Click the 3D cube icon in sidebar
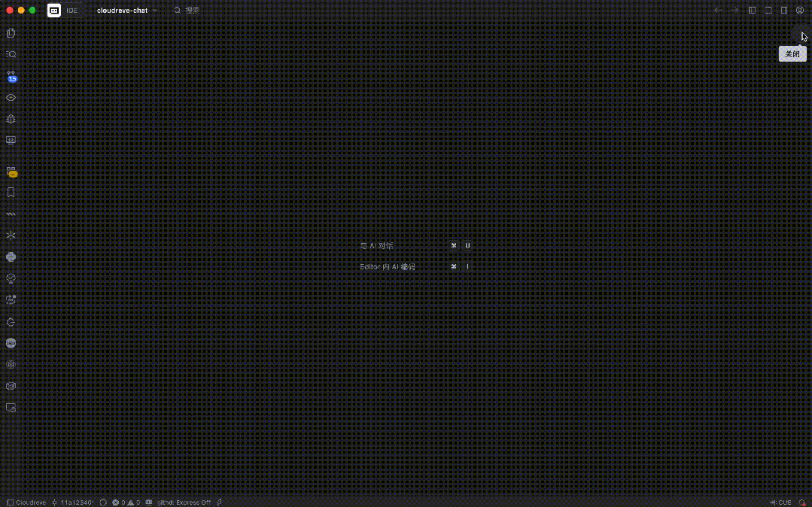The height and width of the screenshot is (507, 812). coord(11,387)
